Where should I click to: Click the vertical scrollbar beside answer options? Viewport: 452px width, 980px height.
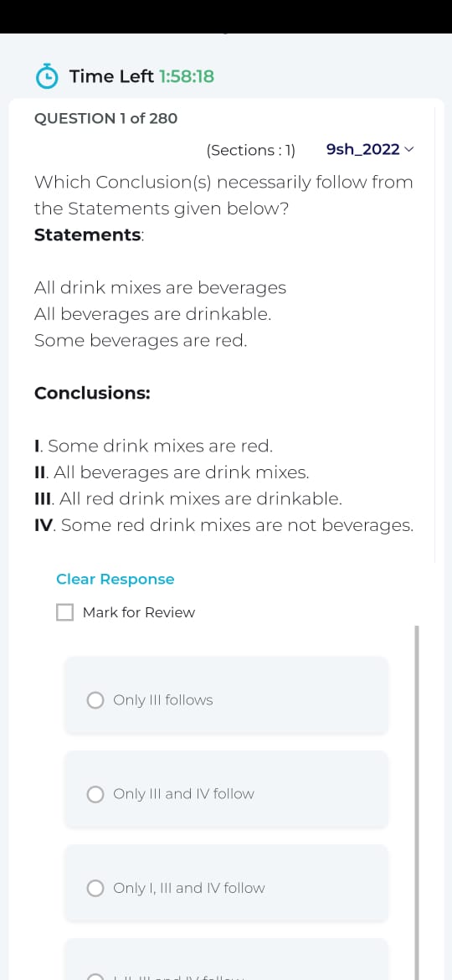pyautogui.click(x=417, y=802)
